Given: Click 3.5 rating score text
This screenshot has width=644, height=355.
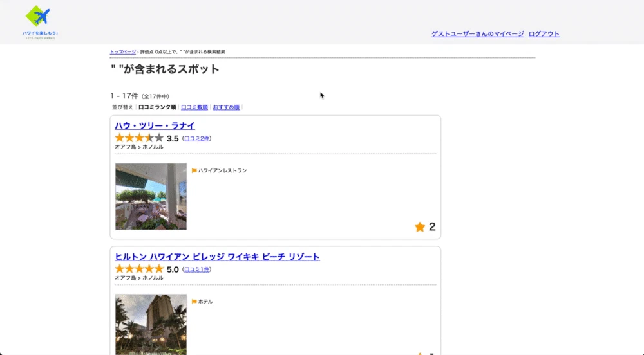Looking at the screenshot, I should tap(173, 138).
